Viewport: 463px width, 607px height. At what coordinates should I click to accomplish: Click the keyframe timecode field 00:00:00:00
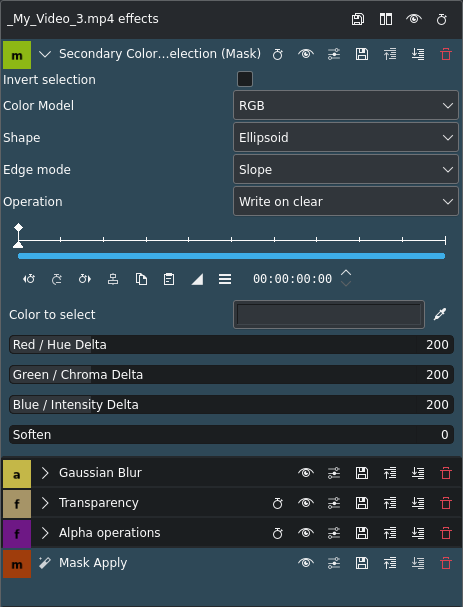292,279
